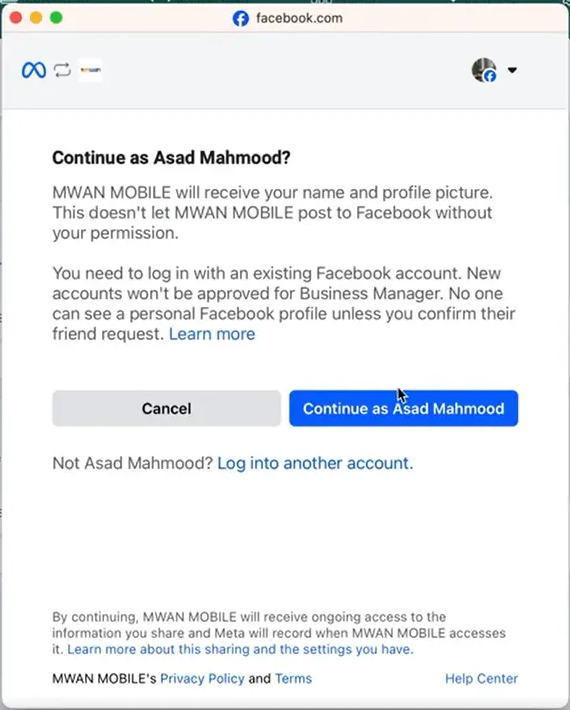The height and width of the screenshot is (710, 570).
Task: Close the window with red button
Action: (16, 18)
